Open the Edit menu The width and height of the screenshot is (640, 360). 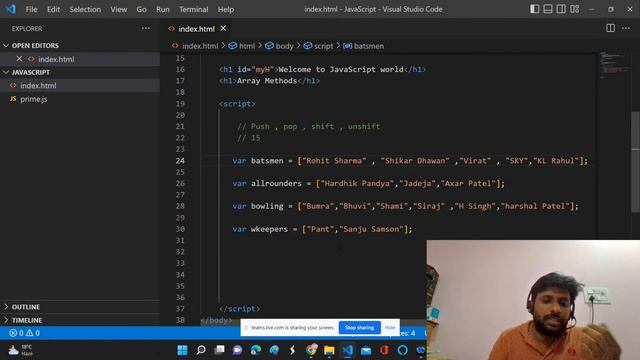coord(53,9)
